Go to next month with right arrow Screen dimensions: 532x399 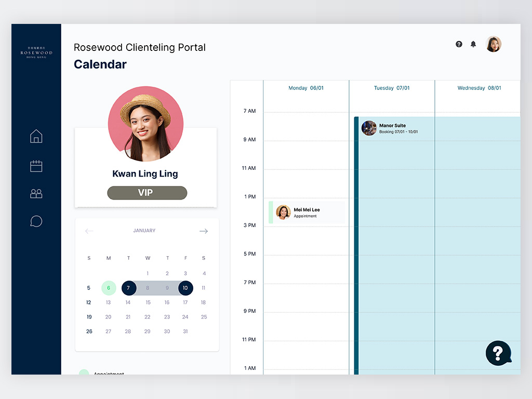click(204, 231)
